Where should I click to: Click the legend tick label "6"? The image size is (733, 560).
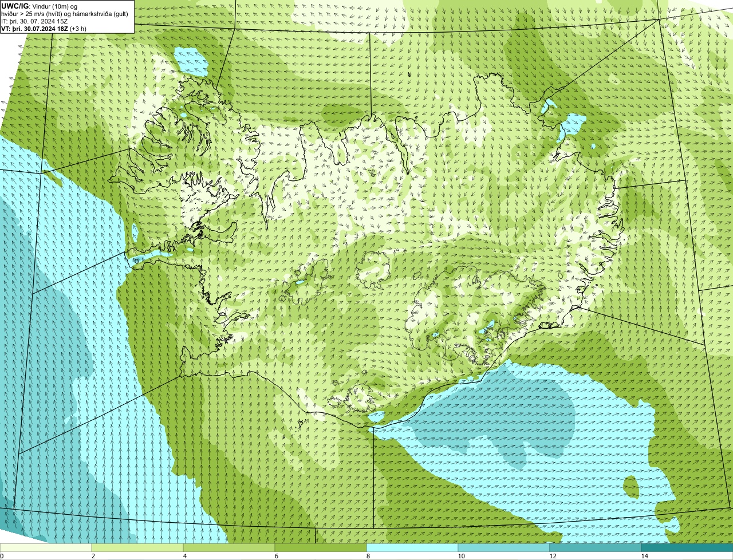coord(276,556)
